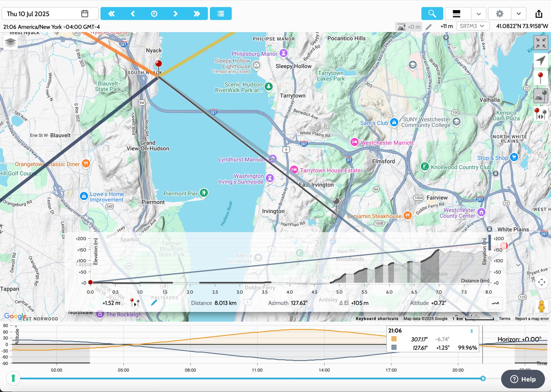Click Report a map error link
551x392 pixels.
(532, 319)
